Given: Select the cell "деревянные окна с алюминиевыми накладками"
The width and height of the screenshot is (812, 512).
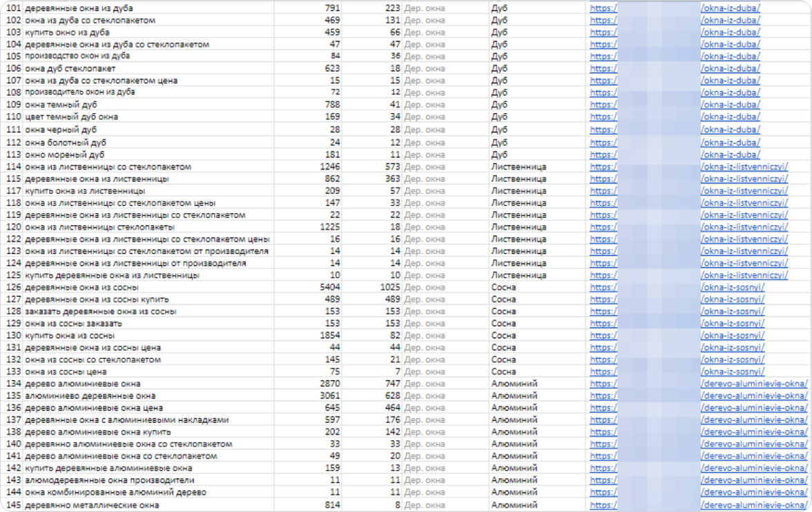Looking at the screenshot, I should click(x=127, y=420).
